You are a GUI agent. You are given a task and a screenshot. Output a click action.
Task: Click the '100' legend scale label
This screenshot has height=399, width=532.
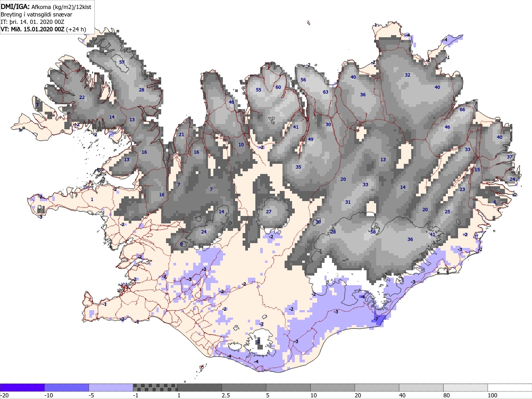click(492, 395)
